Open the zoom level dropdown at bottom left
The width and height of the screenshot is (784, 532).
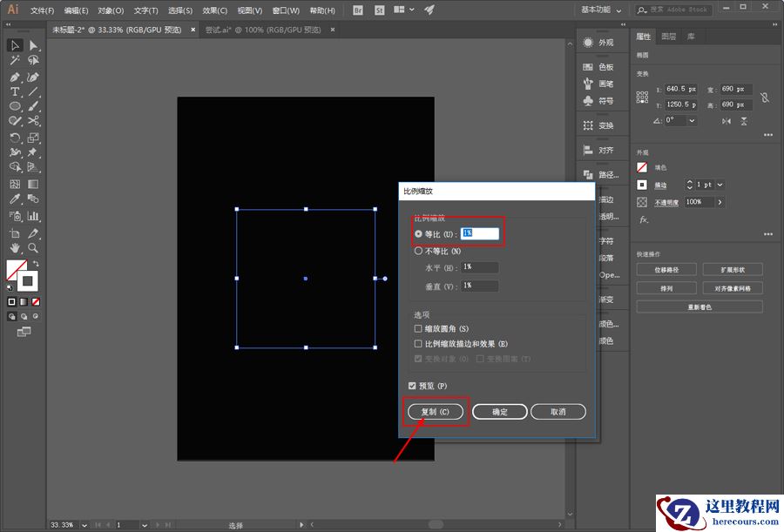[85, 523]
